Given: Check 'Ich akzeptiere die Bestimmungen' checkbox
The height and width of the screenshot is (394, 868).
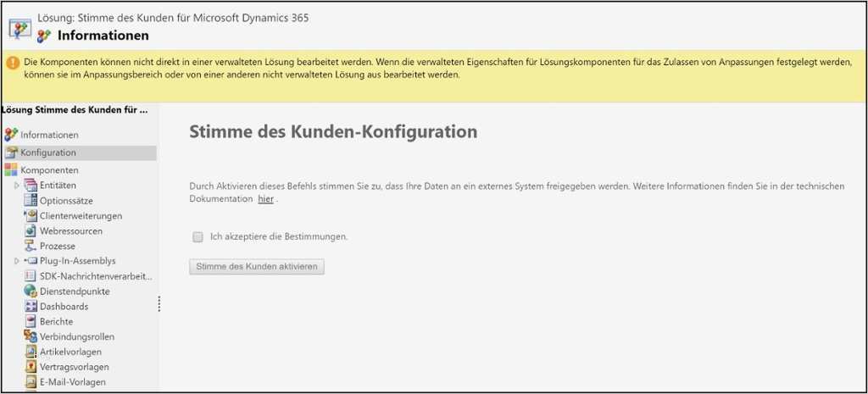Looking at the screenshot, I should tap(198, 237).
